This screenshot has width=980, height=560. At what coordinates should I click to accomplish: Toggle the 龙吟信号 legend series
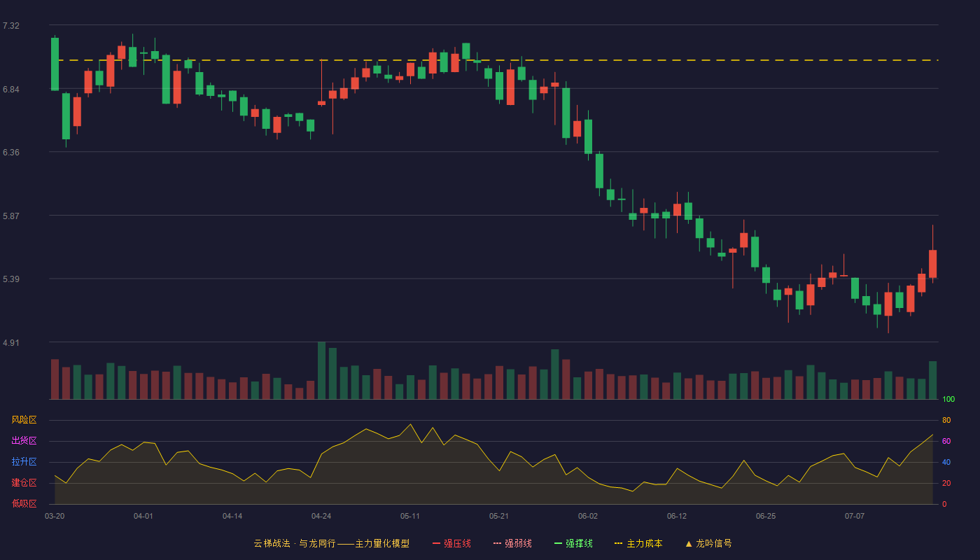708,543
